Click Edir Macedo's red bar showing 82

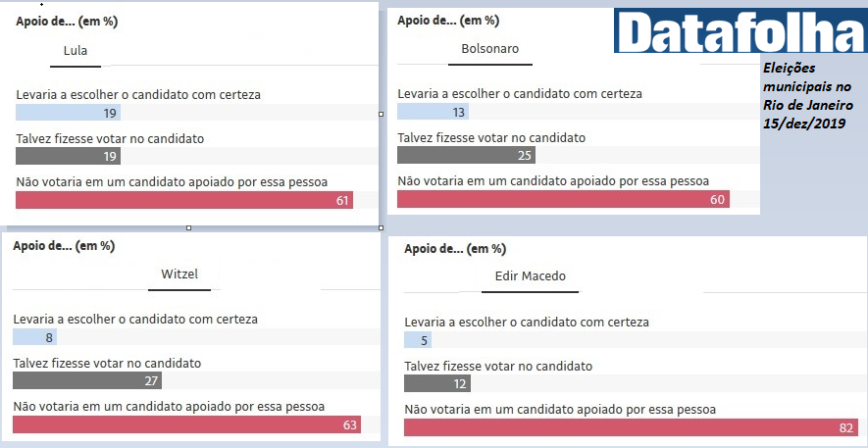coord(630,427)
